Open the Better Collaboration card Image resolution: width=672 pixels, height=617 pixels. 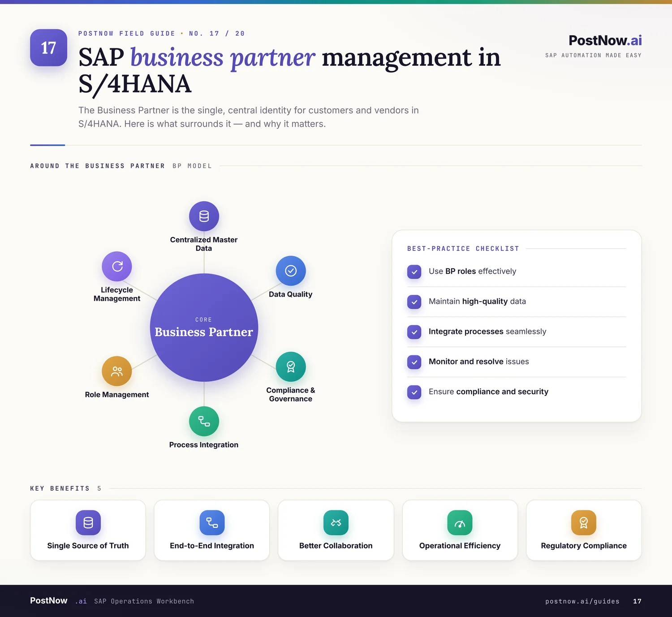[x=336, y=530]
